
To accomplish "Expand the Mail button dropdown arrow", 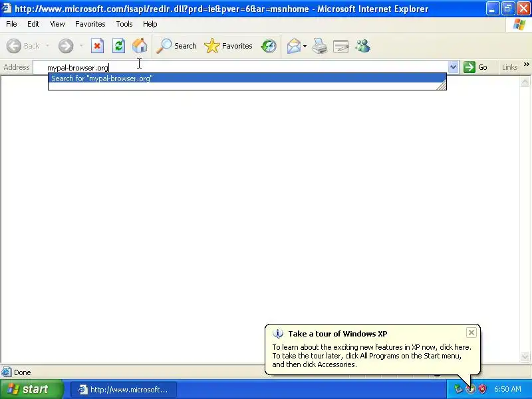I will tap(305, 46).
